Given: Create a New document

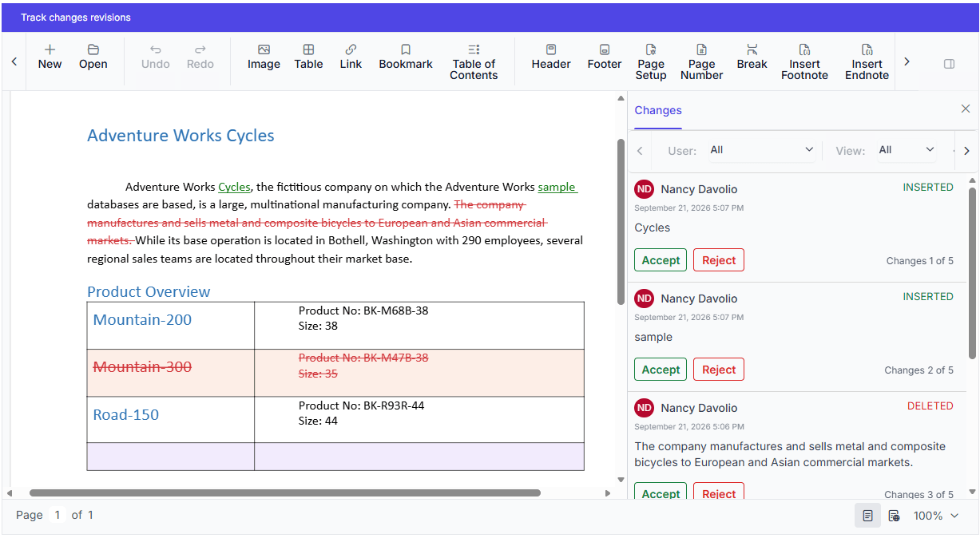Looking at the screenshot, I should [x=50, y=57].
